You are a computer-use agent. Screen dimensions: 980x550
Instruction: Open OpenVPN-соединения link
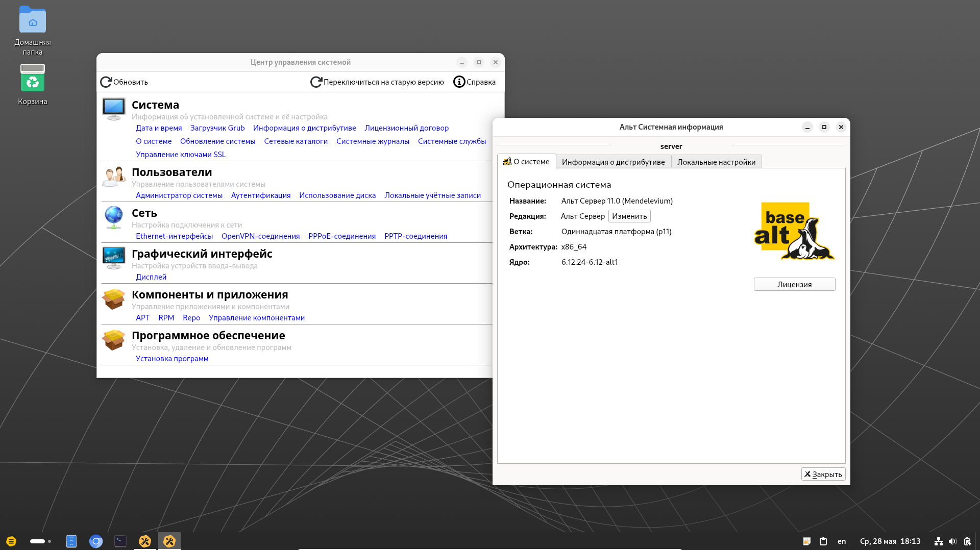[x=261, y=236]
